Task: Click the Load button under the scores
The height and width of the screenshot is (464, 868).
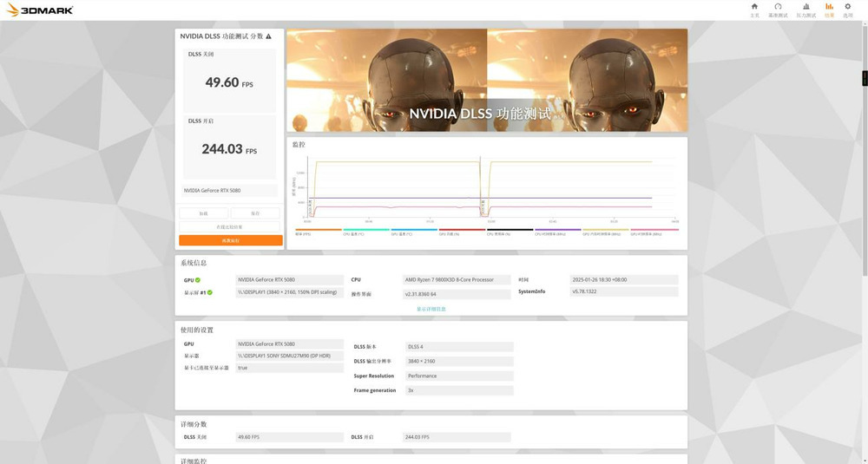Action: (x=204, y=213)
